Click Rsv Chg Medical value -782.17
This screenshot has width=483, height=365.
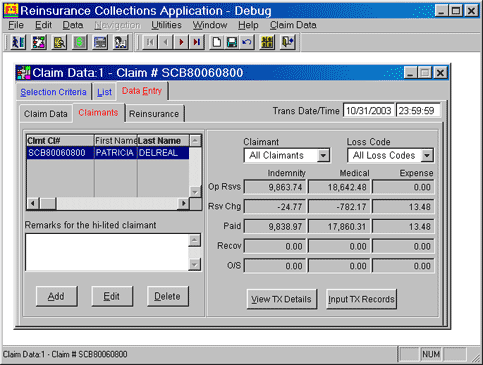[339, 207]
